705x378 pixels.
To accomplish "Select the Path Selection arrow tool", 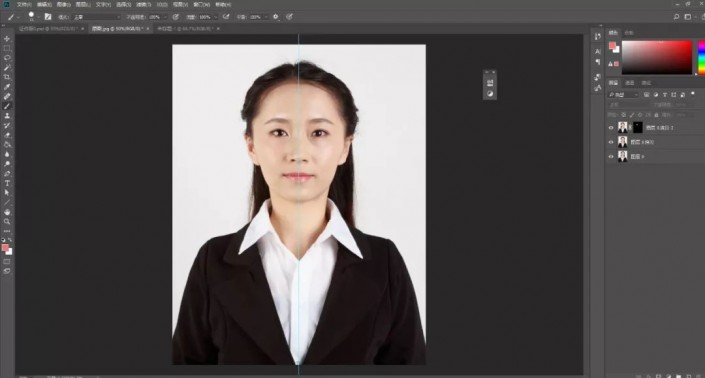I will (7, 193).
